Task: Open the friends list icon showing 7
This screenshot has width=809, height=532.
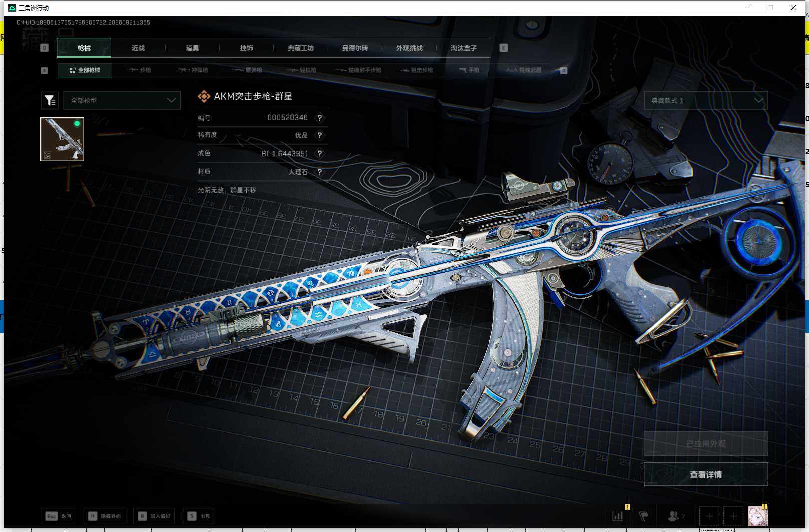Action: click(676, 516)
